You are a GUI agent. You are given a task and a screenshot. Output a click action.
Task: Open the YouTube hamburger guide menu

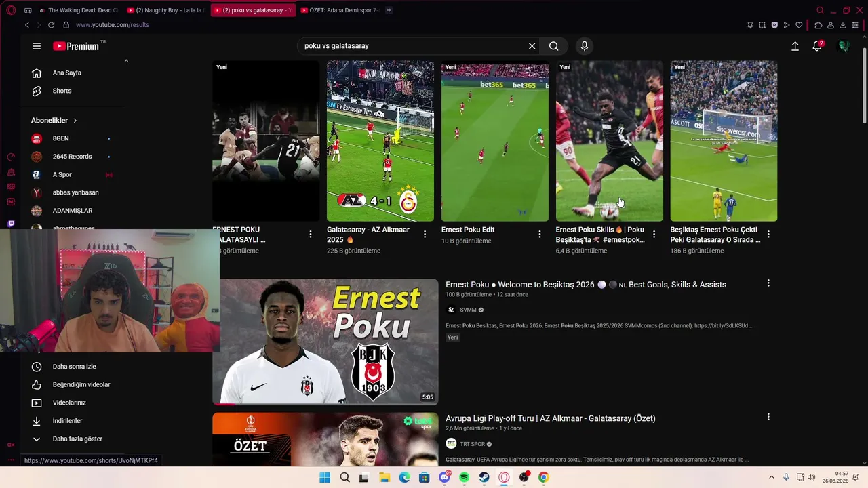click(37, 46)
